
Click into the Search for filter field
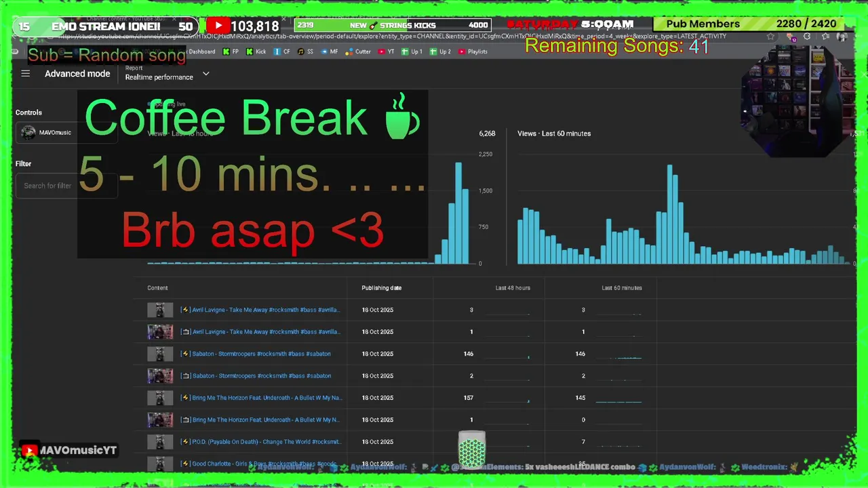[66, 186]
